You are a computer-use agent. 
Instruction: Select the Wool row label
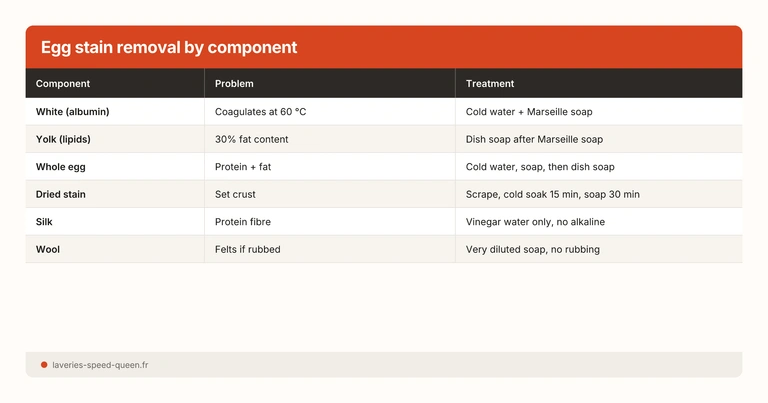point(48,249)
